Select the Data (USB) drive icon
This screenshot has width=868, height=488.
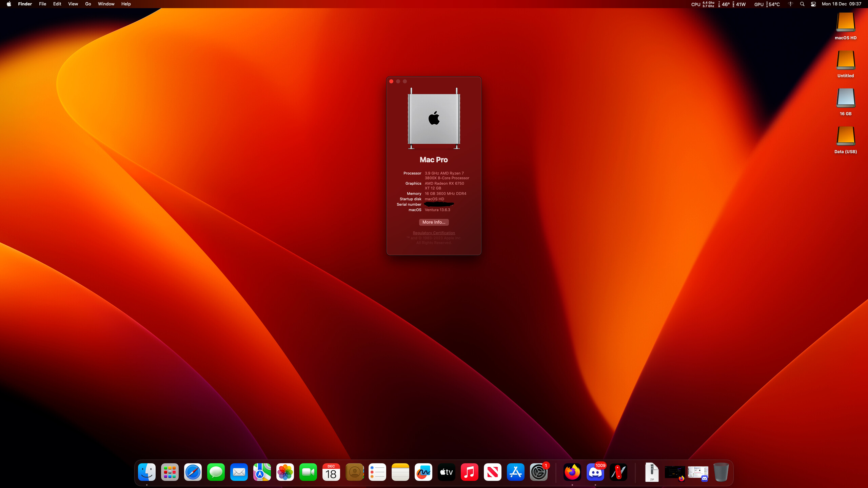click(846, 136)
